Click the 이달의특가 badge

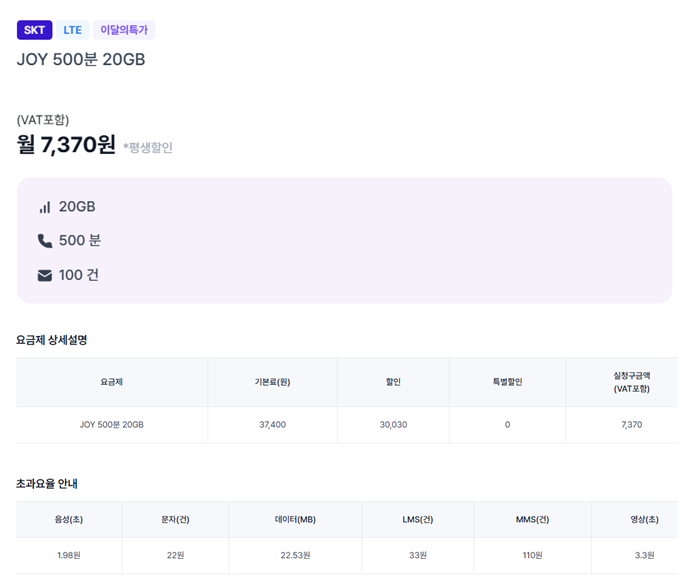124,30
